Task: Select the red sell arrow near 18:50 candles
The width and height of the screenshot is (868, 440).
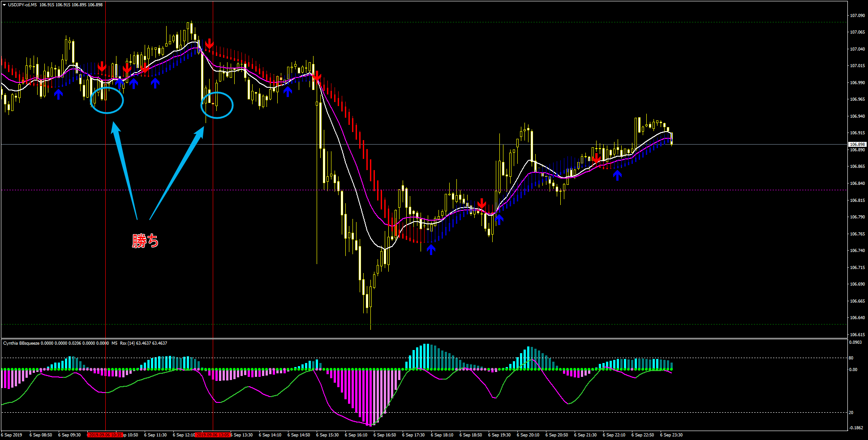Action: coord(481,204)
